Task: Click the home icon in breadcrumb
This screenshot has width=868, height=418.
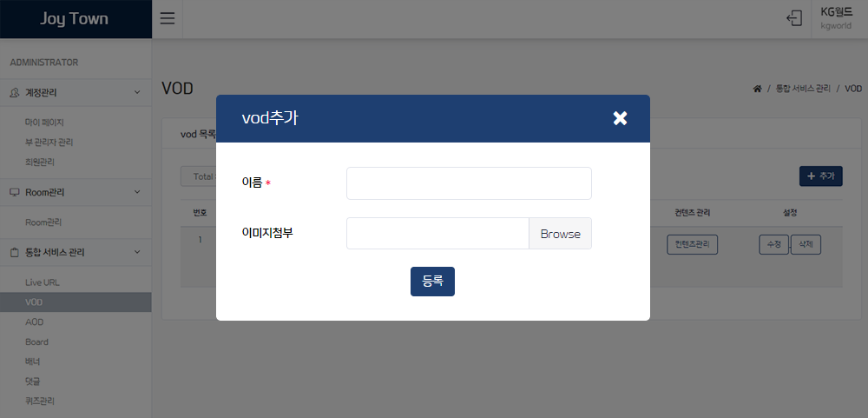Action: [757, 89]
